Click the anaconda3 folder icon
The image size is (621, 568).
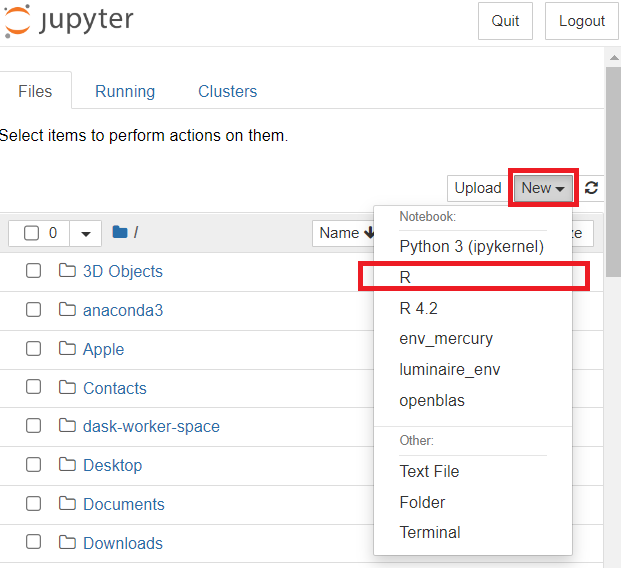click(68, 310)
